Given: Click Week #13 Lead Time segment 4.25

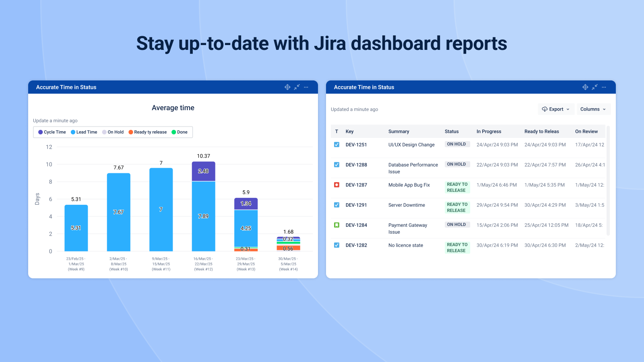Looking at the screenshot, I should pyautogui.click(x=246, y=228).
